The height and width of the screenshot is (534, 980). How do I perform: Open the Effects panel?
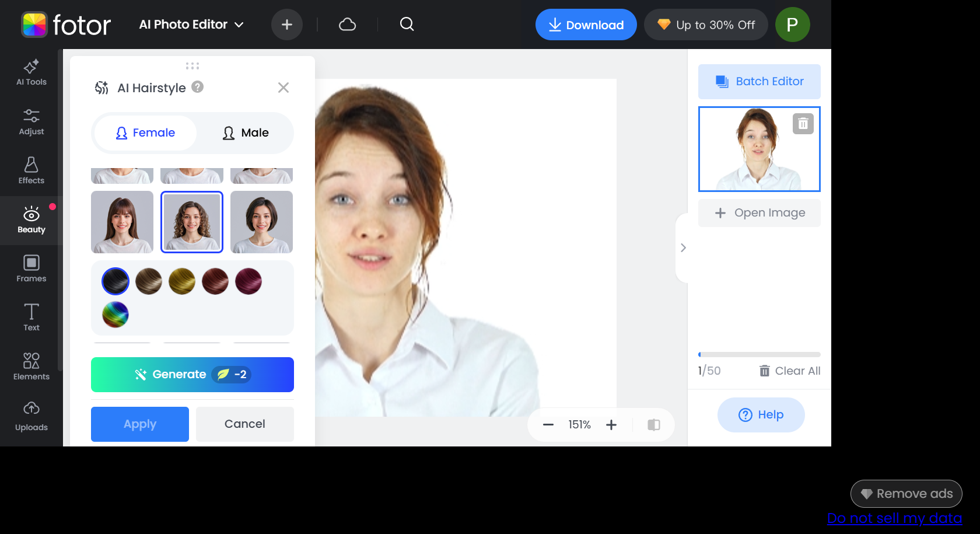pyautogui.click(x=32, y=171)
